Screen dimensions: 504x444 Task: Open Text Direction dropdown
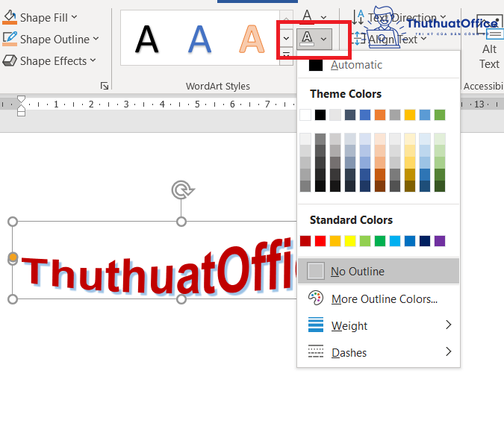tap(444, 16)
